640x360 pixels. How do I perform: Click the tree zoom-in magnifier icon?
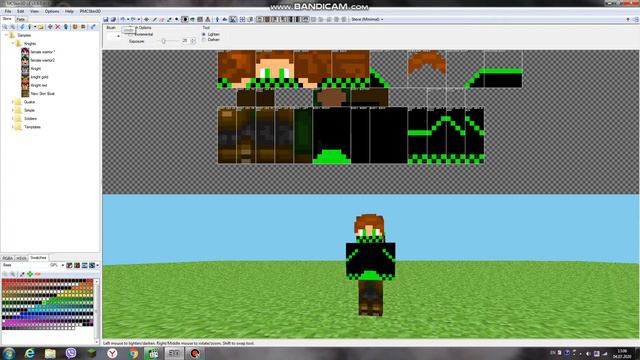point(13,27)
